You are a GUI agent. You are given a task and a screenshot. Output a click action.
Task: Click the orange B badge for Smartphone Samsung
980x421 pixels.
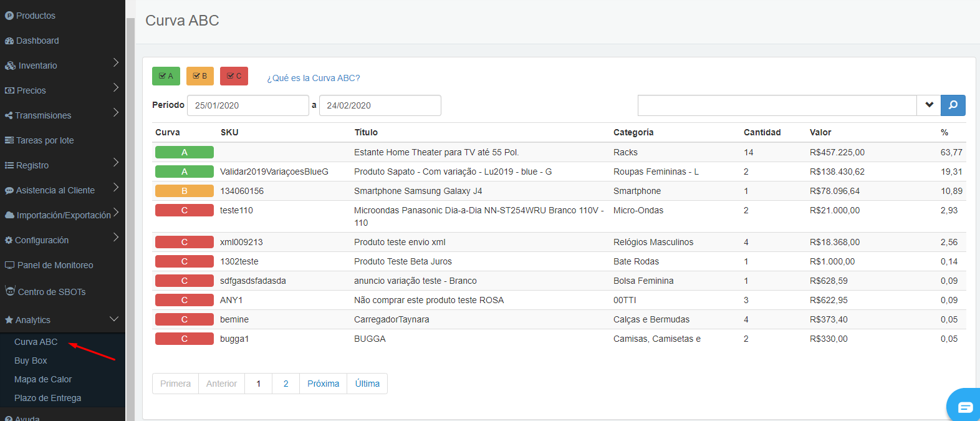tap(185, 191)
